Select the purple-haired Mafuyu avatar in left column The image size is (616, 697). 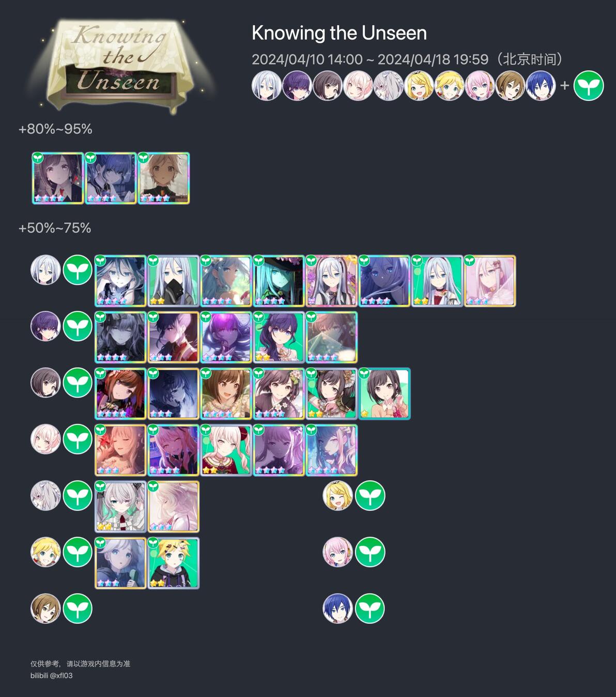tap(45, 326)
